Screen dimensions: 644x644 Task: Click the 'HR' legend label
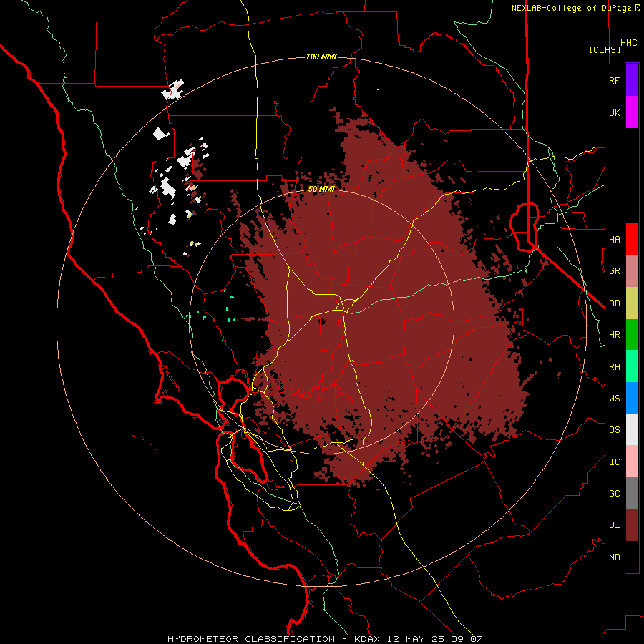(x=614, y=335)
